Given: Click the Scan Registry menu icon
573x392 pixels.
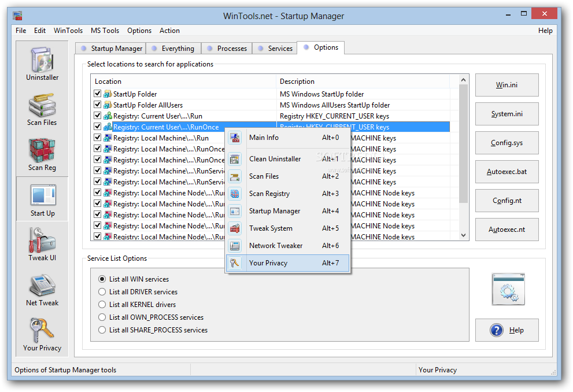Looking at the screenshot, I should tap(235, 194).
